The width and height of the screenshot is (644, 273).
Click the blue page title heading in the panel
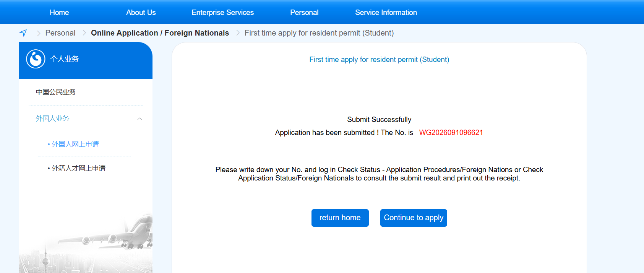click(379, 60)
